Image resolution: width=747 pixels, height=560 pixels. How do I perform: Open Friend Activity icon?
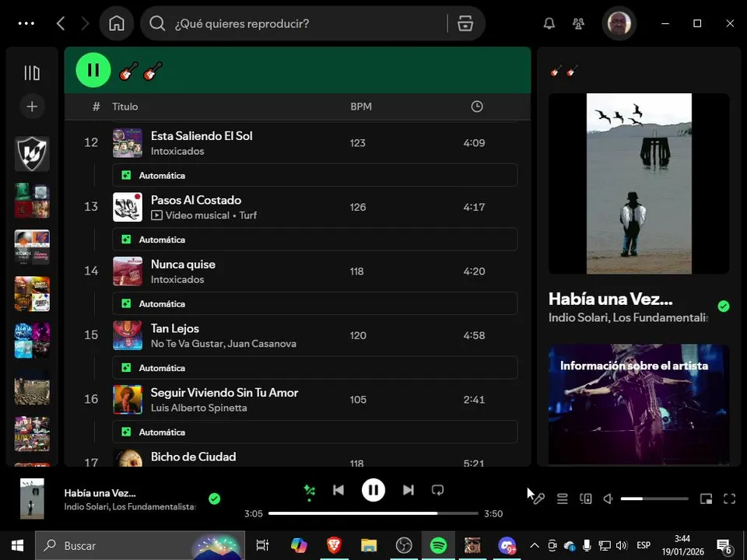point(578,23)
